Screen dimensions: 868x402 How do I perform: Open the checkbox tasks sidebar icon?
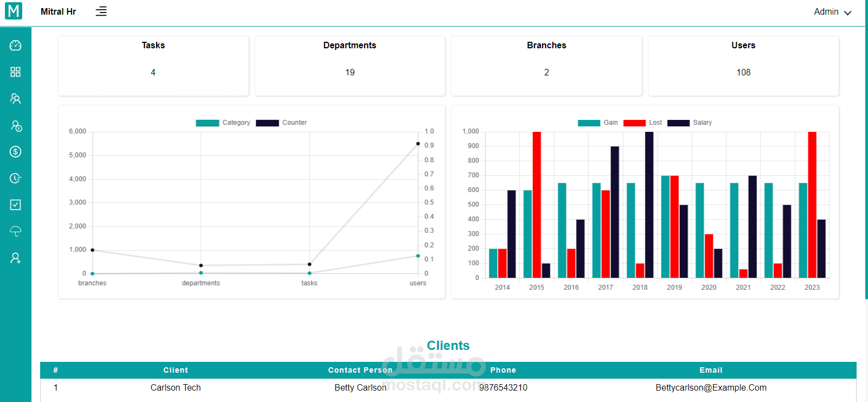(16, 205)
